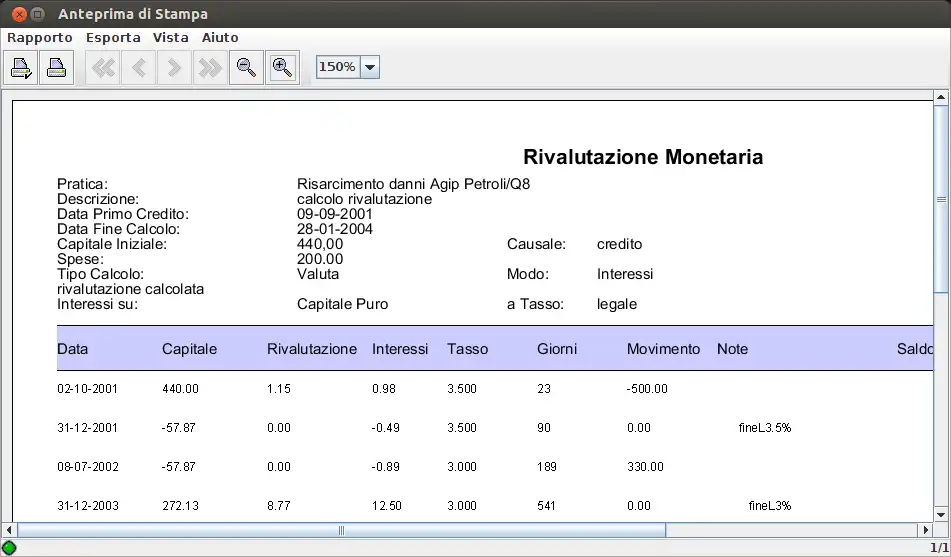The image size is (951, 557).
Task: Zoom in using the magnifier plus icon
Action: click(283, 68)
